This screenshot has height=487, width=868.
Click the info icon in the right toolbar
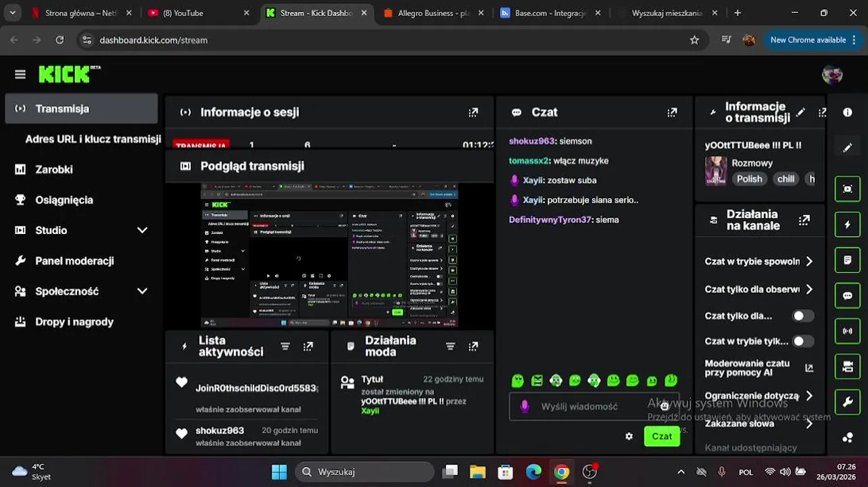[x=848, y=112]
